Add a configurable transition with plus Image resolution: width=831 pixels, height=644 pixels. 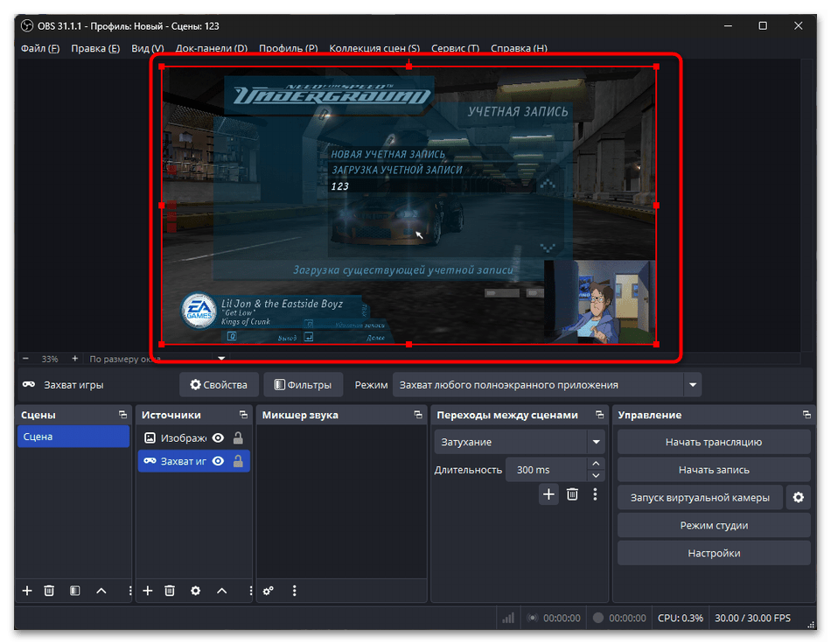pyautogui.click(x=548, y=494)
